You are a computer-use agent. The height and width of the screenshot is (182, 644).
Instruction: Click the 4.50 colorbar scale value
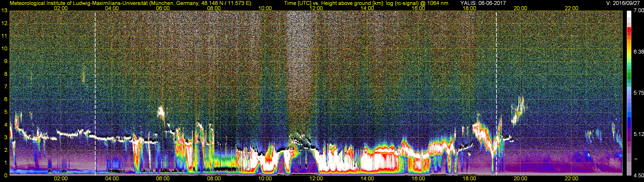coord(639,176)
